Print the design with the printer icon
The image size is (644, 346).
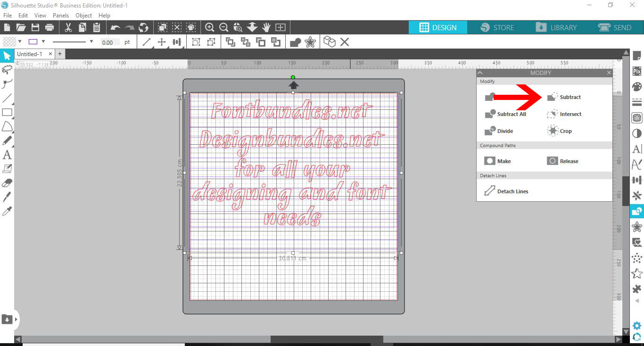[x=49, y=27]
